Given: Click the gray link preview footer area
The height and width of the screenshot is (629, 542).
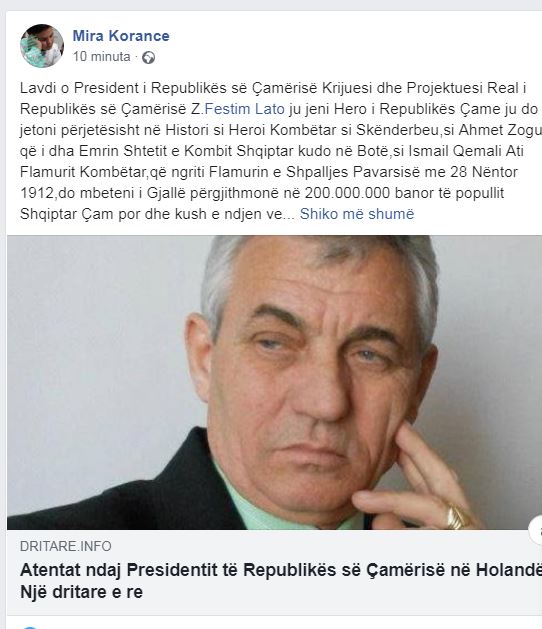Looking at the screenshot, I should (x=274, y=572).
